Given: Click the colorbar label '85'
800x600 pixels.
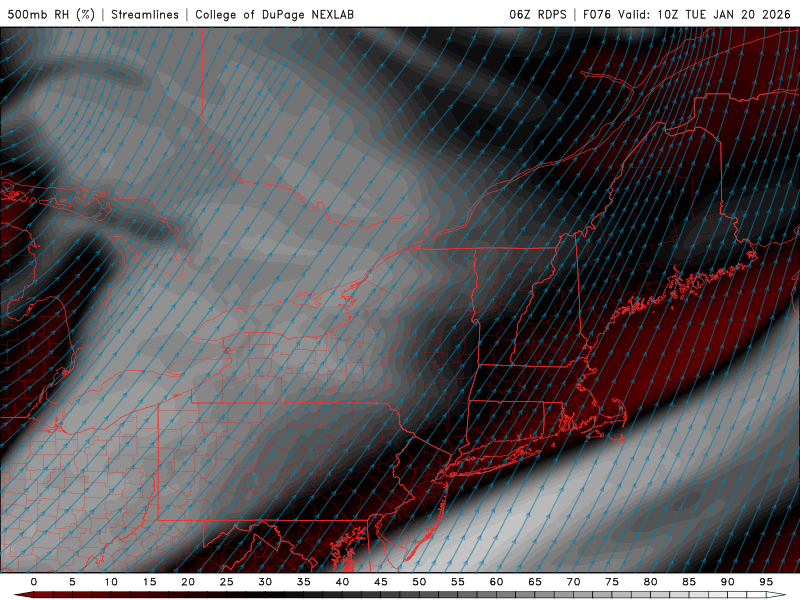Looking at the screenshot, I should pos(689,582).
